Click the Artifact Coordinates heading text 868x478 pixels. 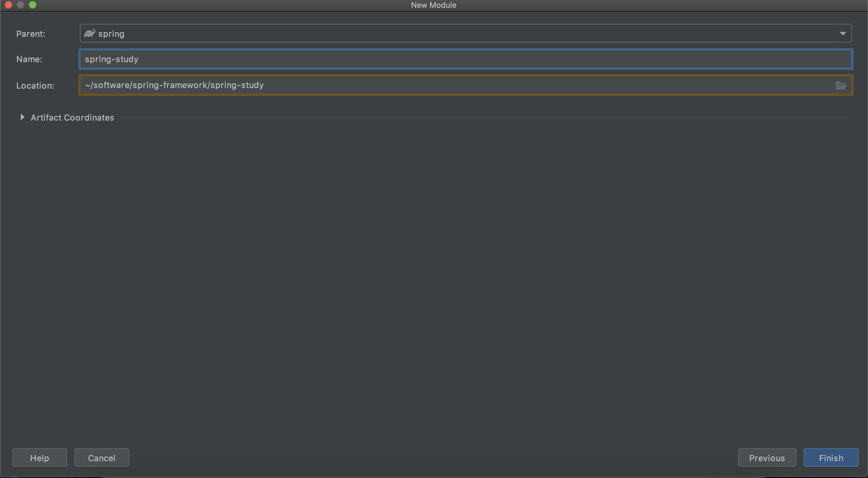(72, 118)
